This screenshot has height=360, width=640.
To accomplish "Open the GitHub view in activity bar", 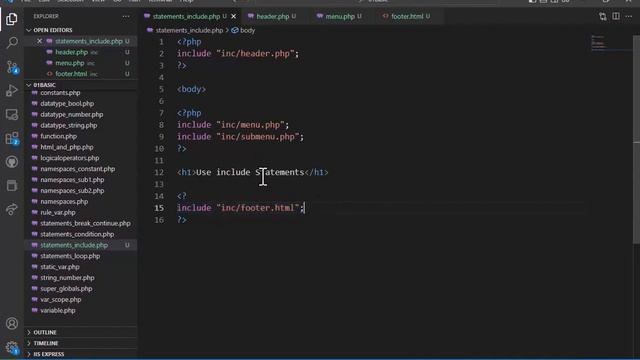I will pos(12,162).
